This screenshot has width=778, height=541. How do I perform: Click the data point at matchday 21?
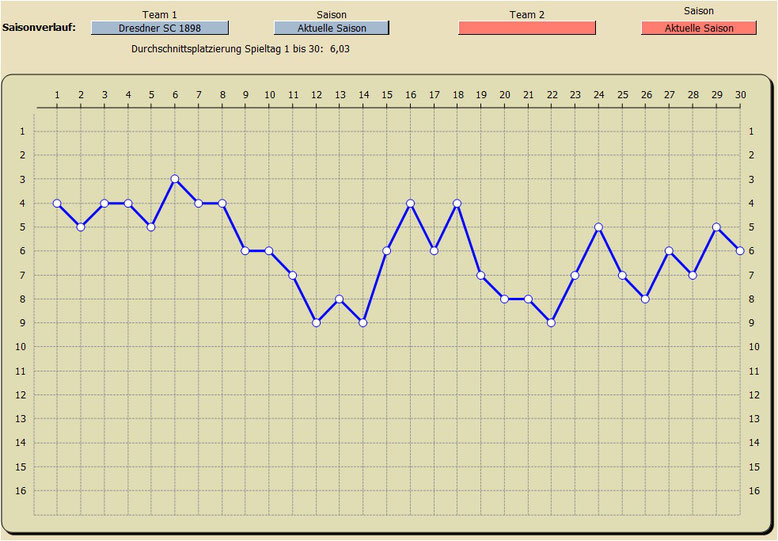click(528, 299)
